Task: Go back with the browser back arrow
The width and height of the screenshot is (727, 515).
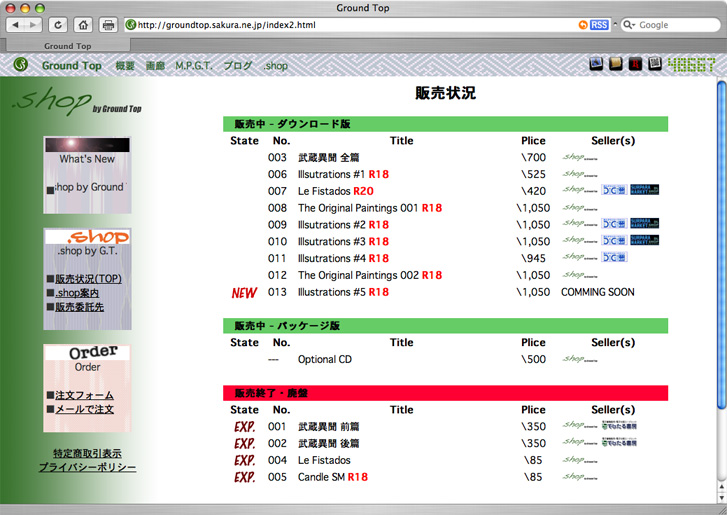Action: (15, 25)
